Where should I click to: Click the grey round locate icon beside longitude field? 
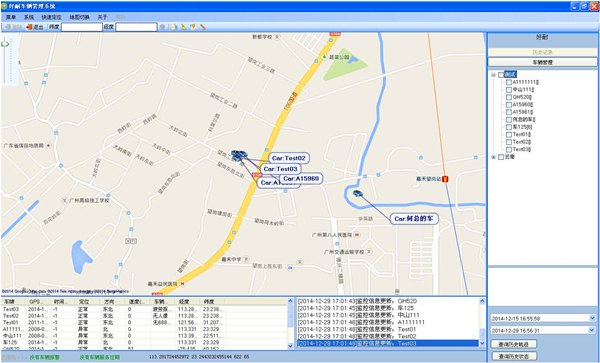(x=163, y=27)
